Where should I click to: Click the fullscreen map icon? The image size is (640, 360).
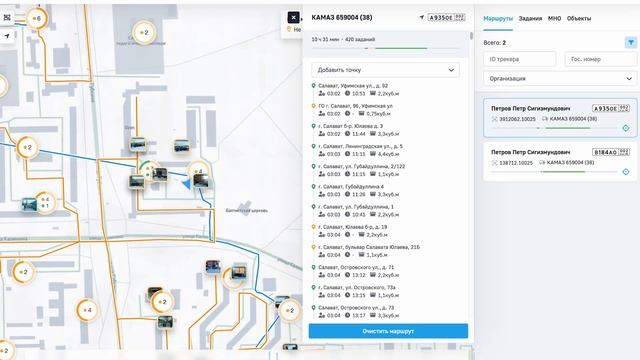7,18
